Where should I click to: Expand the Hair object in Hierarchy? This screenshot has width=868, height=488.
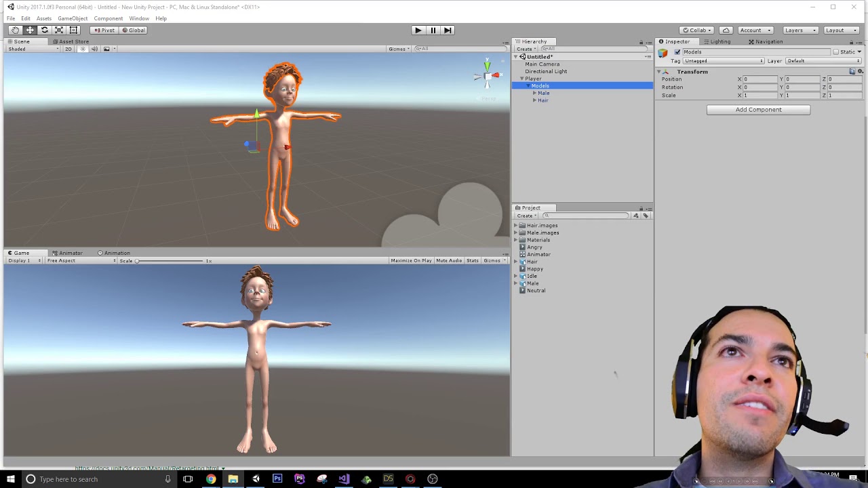pyautogui.click(x=534, y=100)
